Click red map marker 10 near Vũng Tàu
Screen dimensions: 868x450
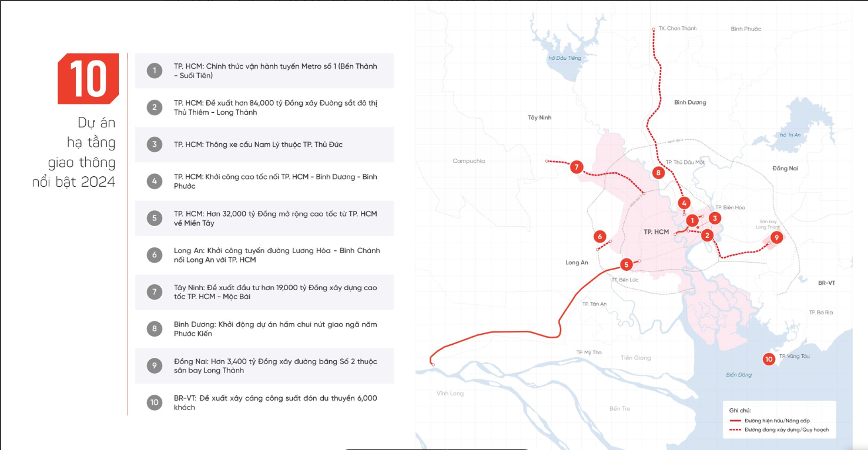[x=769, y=359]
